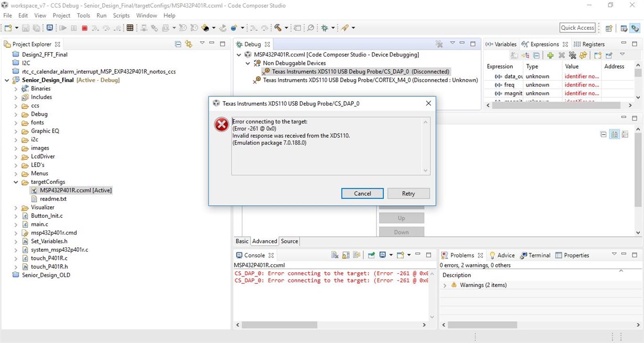Click Cancel in the error dialog
Image resolution: width=644 pixels, height=343 pixels.
click(362, 193)
